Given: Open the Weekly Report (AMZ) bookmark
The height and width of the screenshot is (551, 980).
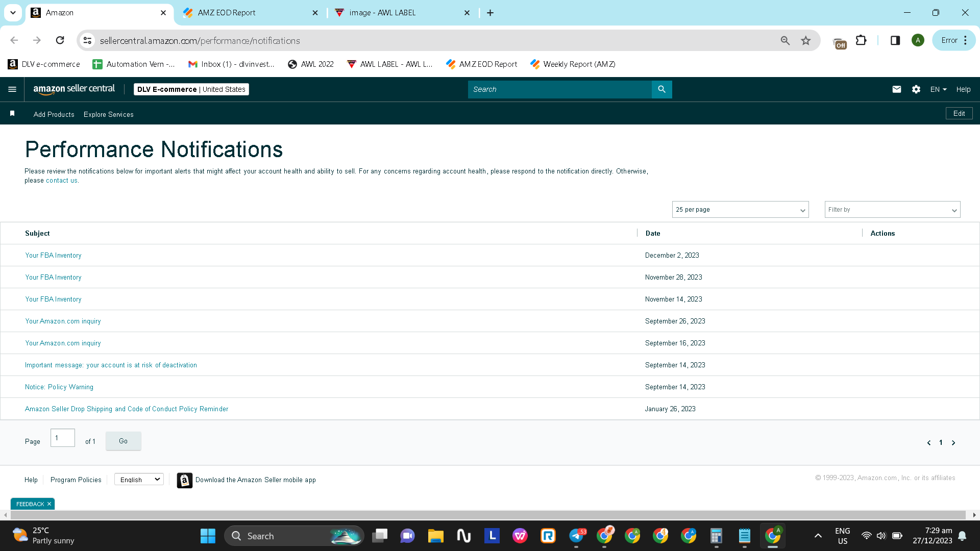Looking at the screenshot, I should (573, 64).
